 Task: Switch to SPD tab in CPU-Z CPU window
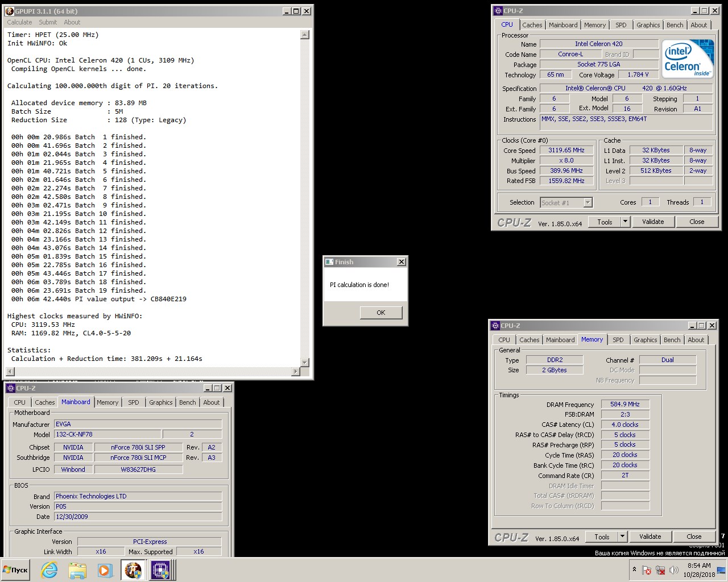click(621, 25)
